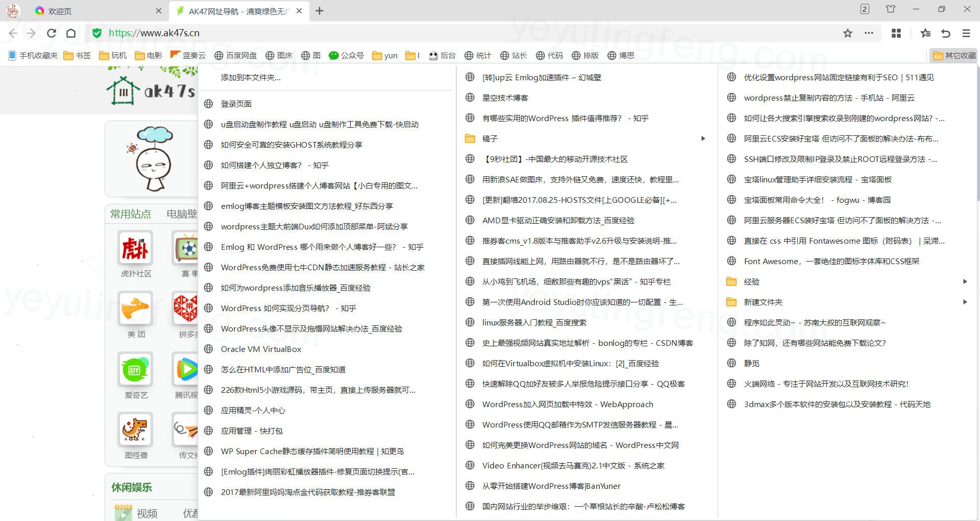Viewport: 980px width, 521px height.
Task: Close the AK47网址导航 tab
Action: pyautogui.click(x=299, y=11)
